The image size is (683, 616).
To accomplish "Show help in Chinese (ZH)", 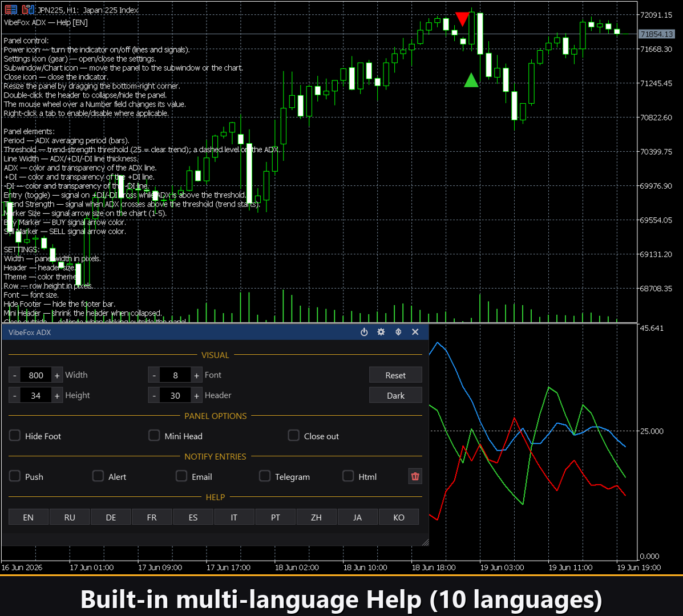I will (316, 517).
